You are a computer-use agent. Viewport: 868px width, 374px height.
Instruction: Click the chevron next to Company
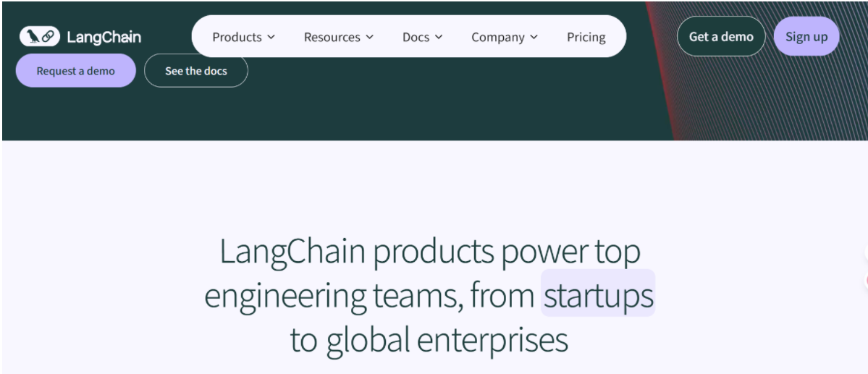pos(534,37)
